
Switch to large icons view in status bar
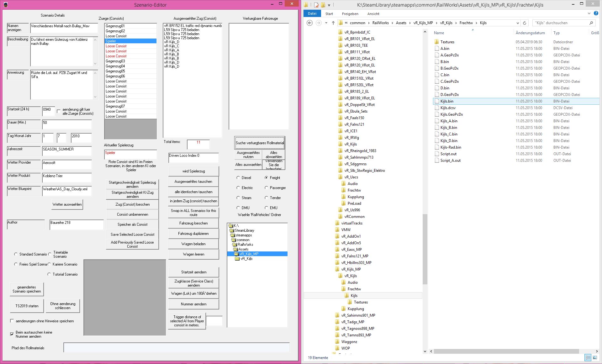pos(595,357)
